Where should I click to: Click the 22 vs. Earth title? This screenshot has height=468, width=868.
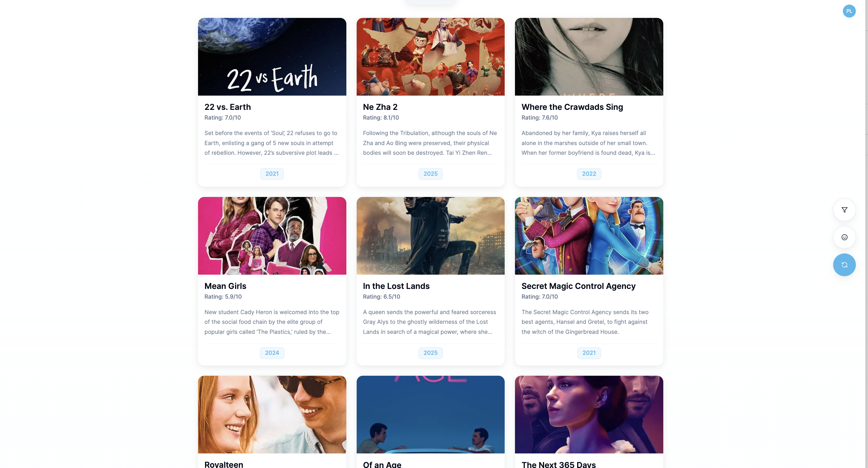(x=227, y=107)
